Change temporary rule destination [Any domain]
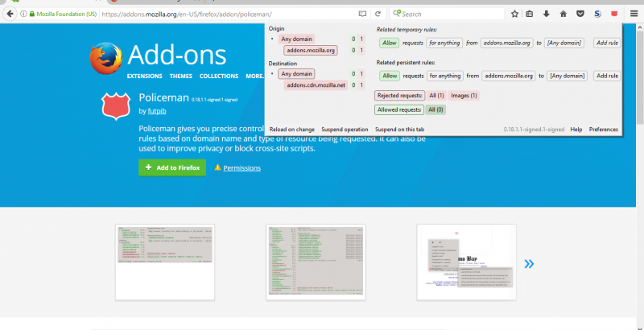 [x=564, y=43]
